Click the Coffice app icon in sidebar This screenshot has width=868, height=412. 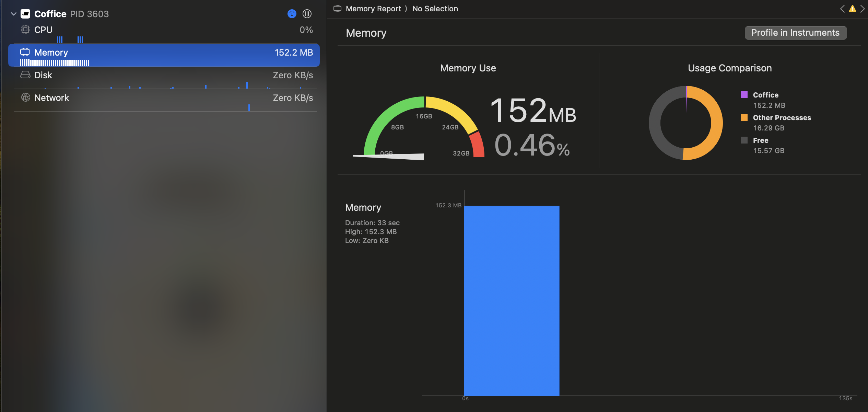tap(25, 14)
